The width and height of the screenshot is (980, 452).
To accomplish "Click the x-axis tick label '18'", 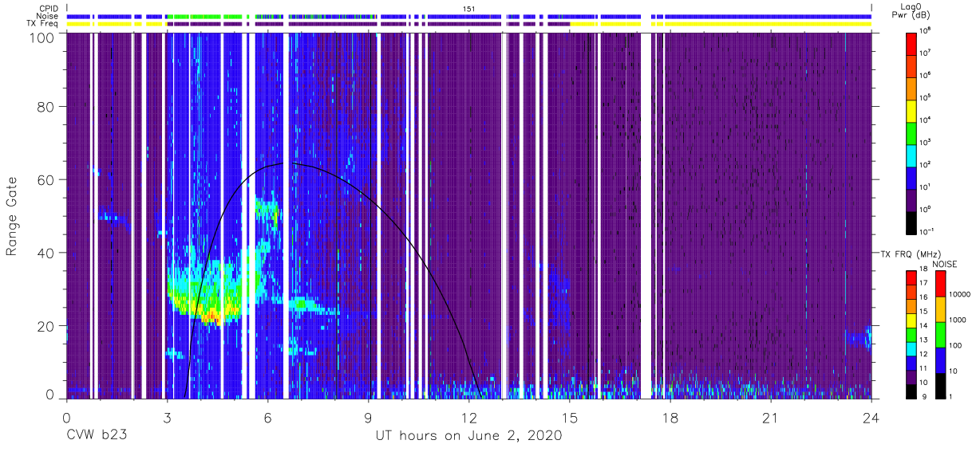I will tap(670, 418).
